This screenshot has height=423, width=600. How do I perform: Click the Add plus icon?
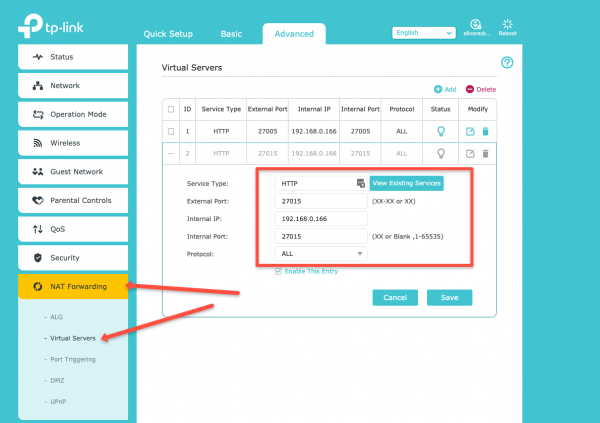coord(438,90)
